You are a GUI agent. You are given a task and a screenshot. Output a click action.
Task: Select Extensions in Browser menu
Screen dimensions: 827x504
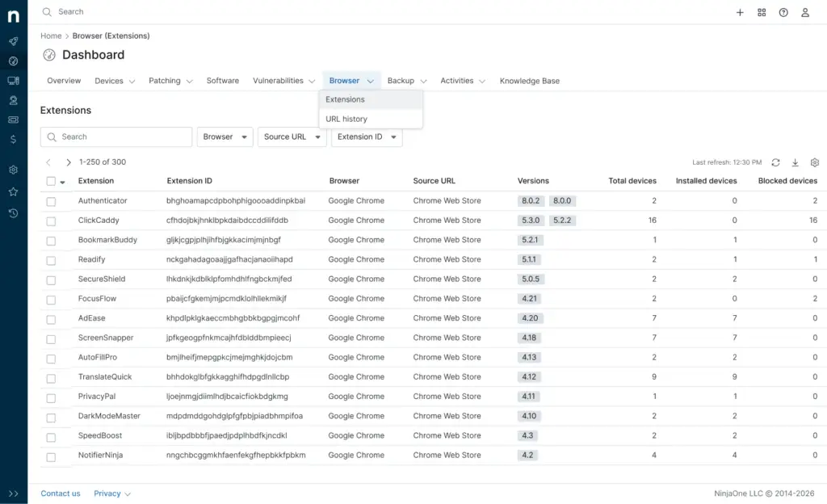(371, 99)
